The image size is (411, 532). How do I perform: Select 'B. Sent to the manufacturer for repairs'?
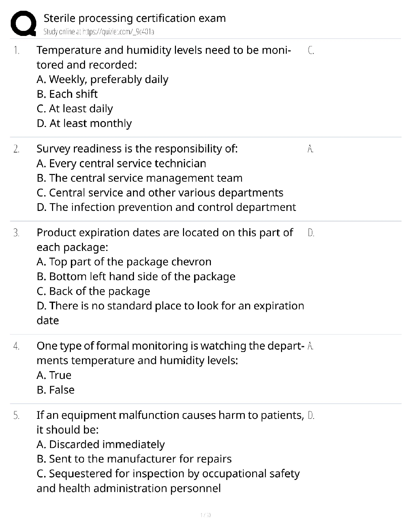point(134,459)
